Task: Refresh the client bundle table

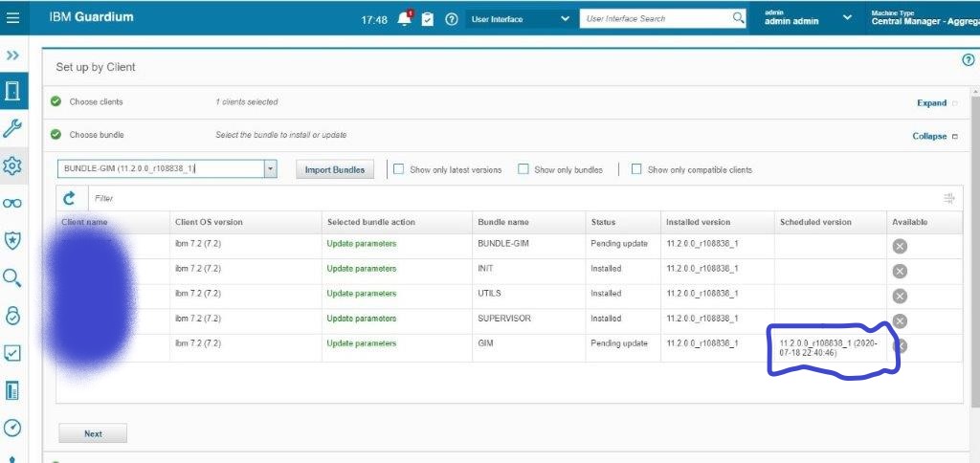Action: [69, 198]
